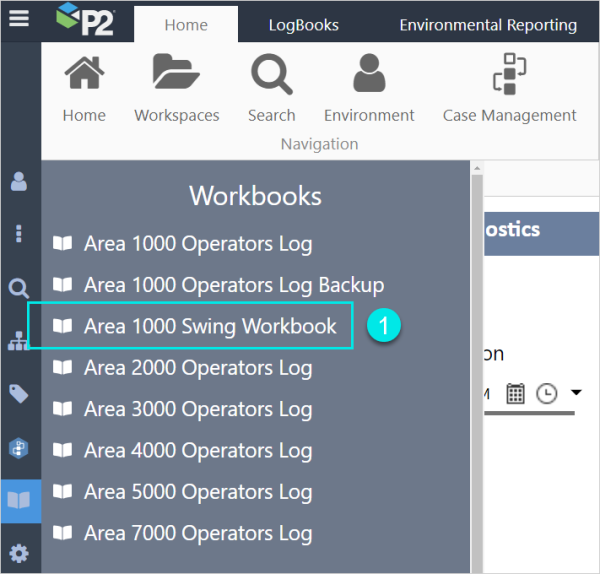Click the Home ribbon icon
This screenshot has width=600, height=574.
(84, 76)
